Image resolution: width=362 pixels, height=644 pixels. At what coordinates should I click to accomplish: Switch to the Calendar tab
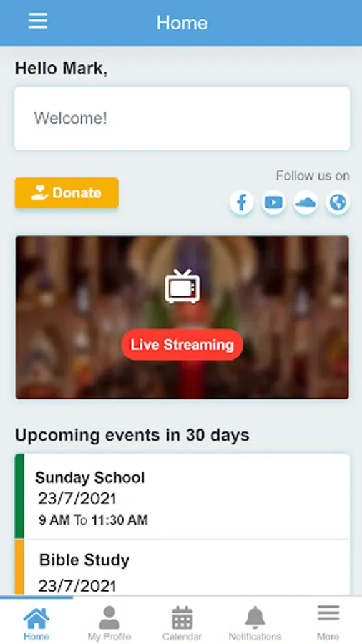182,623
